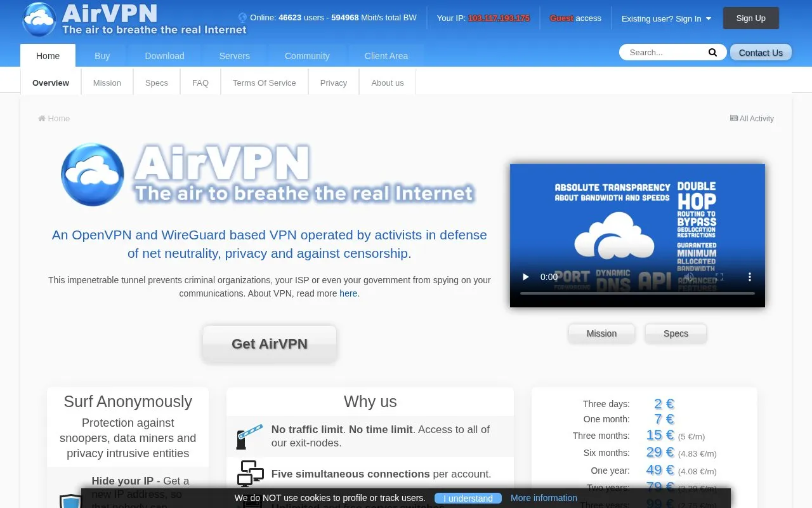This screenshot has height=508, width=812.
Task: Play the AirVPN promo video
Action: (525, 277)
